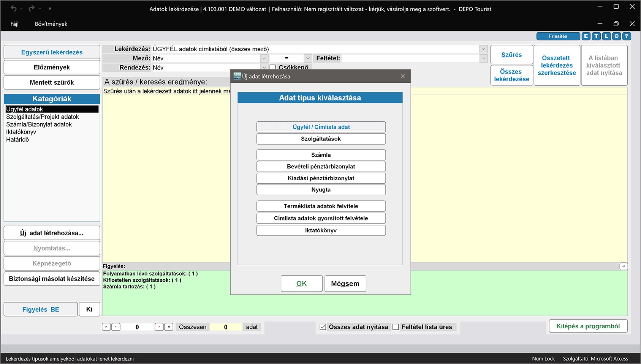Screen dimensions: 641x364
Task: Click the O shortcut icon button
Action: pyautogui.click(x=617, y=36)
